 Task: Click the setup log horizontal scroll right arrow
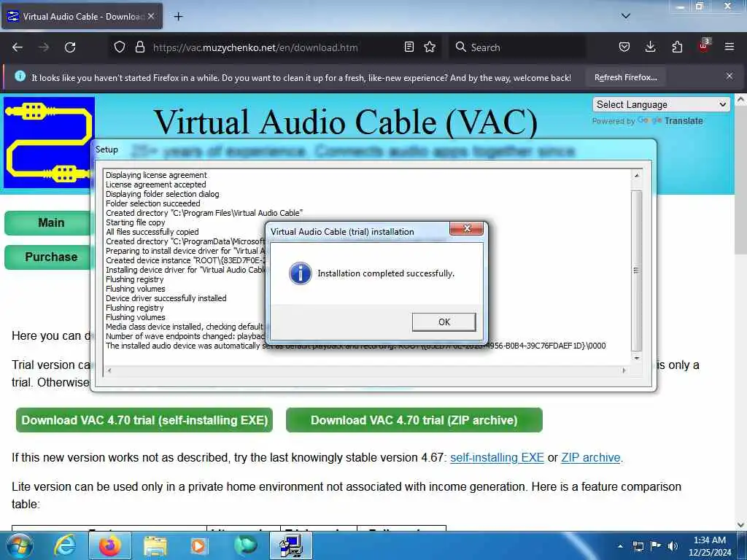coord(624,370)
